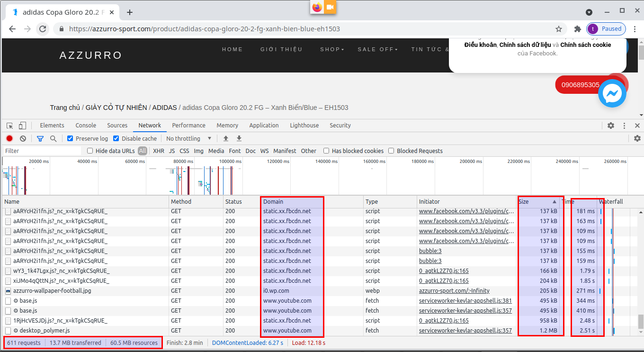Toggle Preserve log checkbox
Viewport: 644px width, 352px height.
(70, 138)
